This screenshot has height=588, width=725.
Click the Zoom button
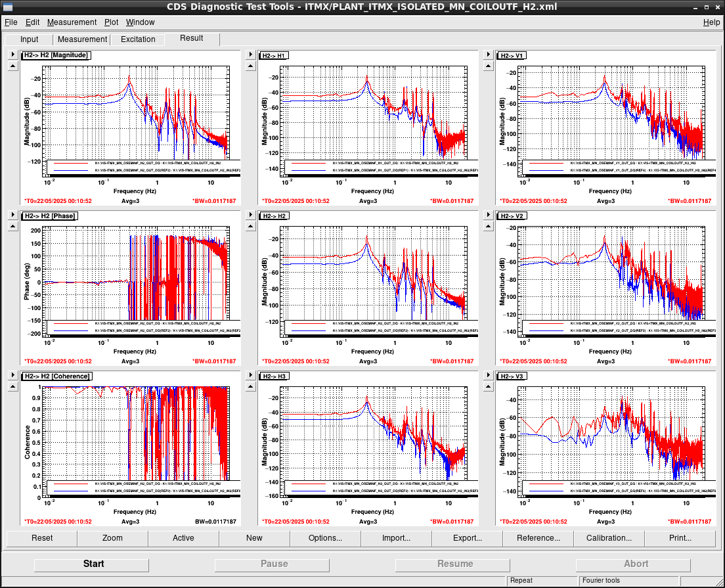point(112,538)
